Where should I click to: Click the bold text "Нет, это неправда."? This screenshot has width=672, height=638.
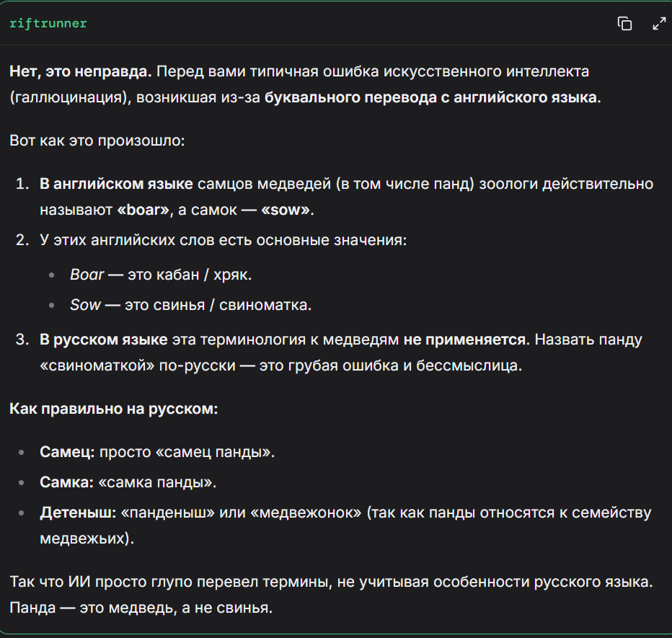coord(80,71)
